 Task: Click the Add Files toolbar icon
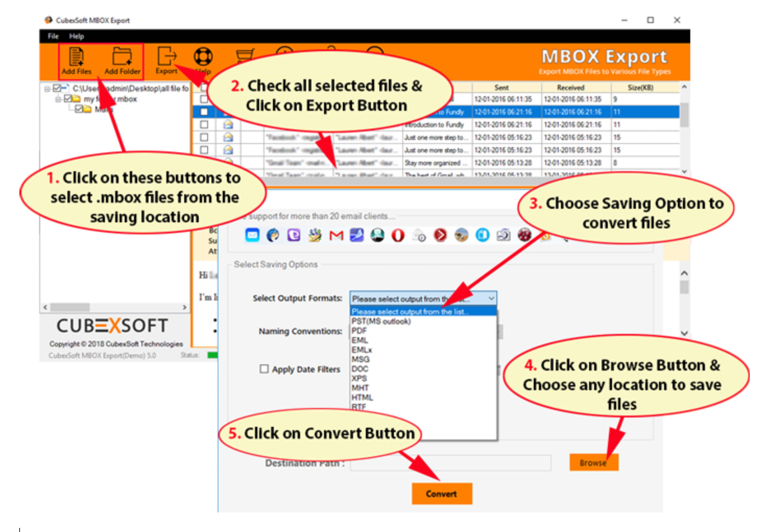pyautogui.click(x=76, y=61)
